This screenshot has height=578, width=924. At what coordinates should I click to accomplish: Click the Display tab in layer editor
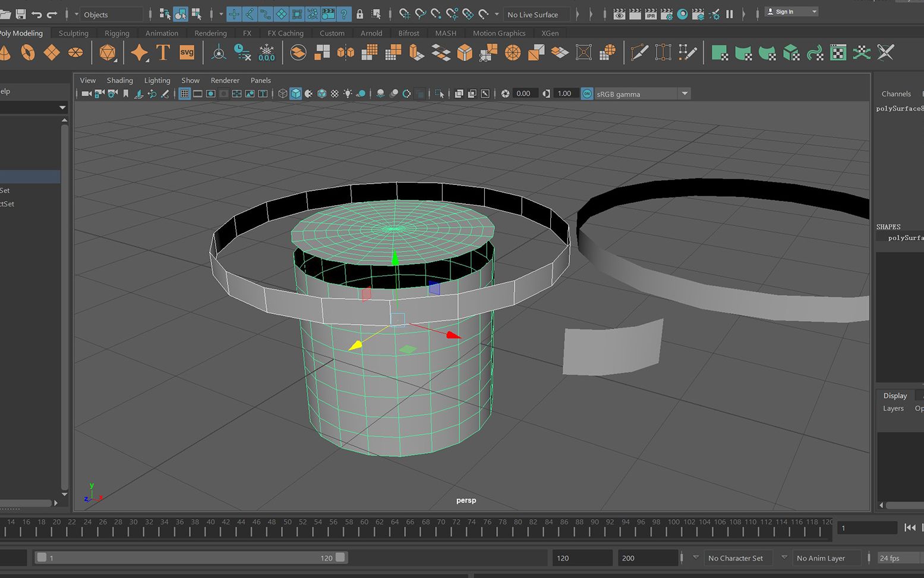coord(895,395)
